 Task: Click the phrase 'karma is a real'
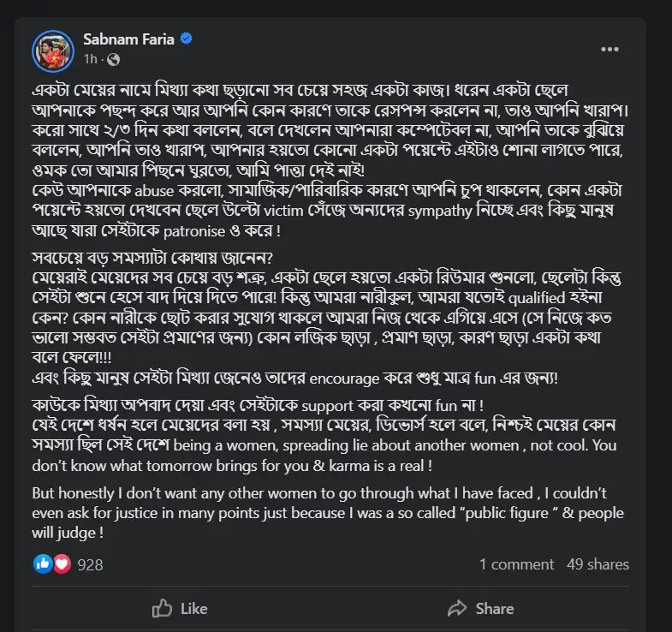tap(377, 466)
